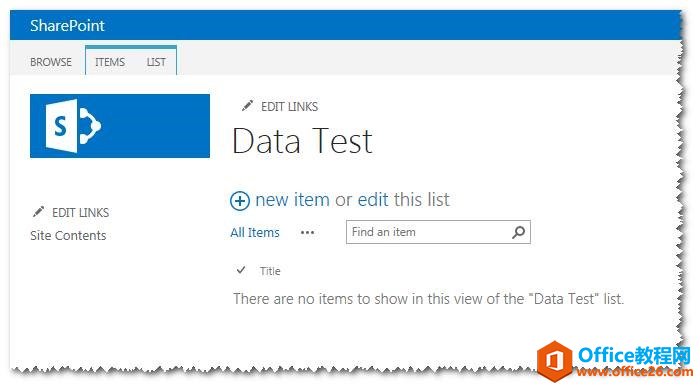Image resolution: width=700 pixels, height=389 pixels.
Task: Open the Title column header menu
Action: (x=270, y=271)
